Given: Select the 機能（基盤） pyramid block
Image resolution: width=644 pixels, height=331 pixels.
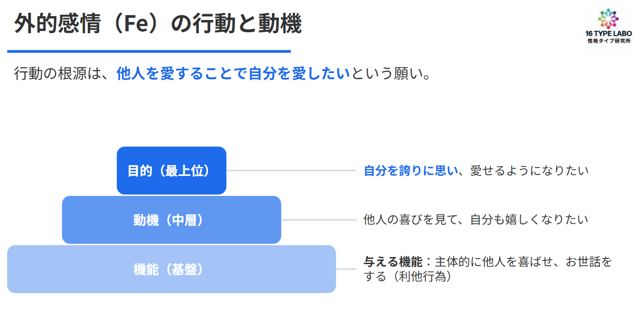Looking at the screenshot, I should (x=171, y=269).
